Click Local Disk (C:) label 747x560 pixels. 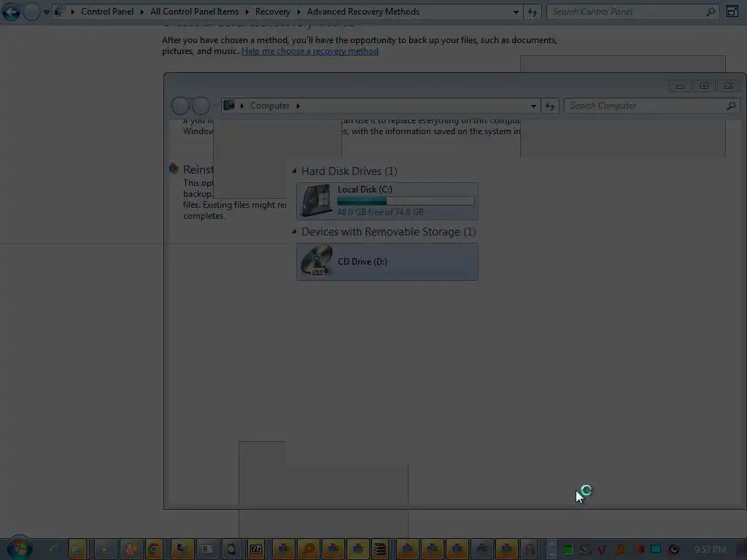coord(365,189)
